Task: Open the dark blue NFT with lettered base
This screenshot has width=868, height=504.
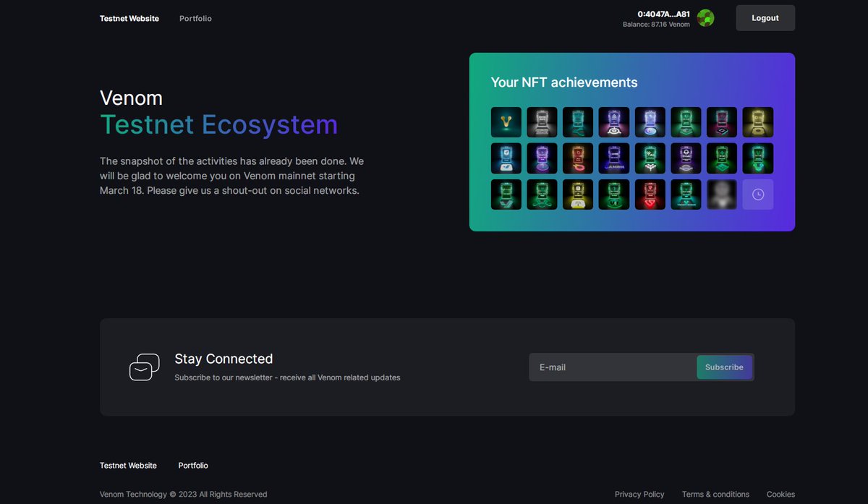Action: (x=614, y=158)
